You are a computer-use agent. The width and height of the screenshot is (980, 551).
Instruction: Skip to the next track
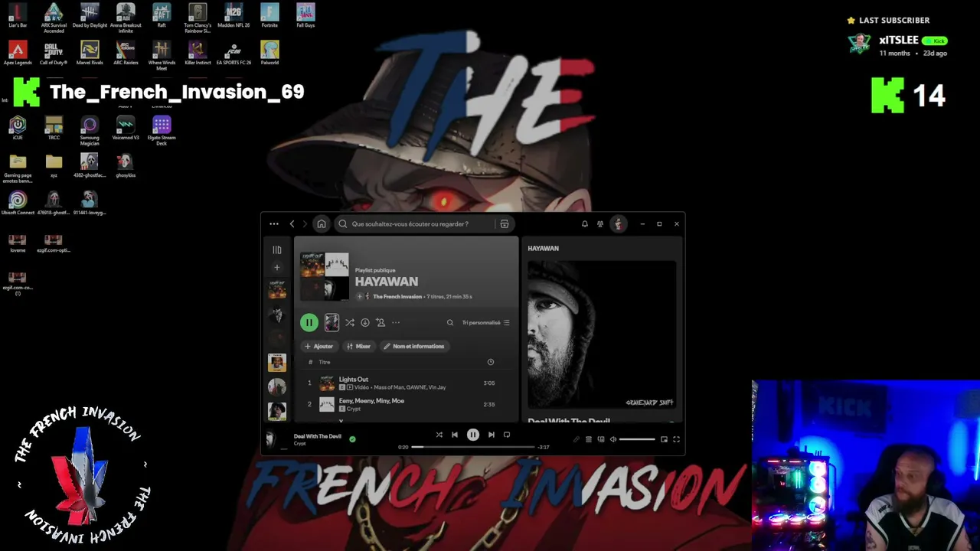(492, 435)
